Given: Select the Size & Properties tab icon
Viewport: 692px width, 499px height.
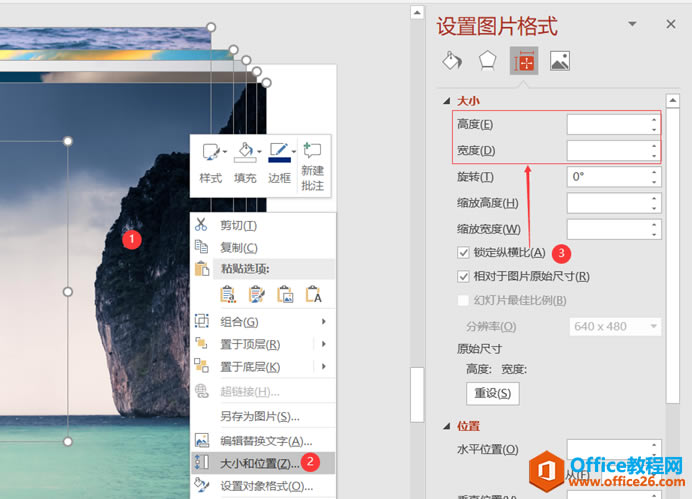Looking at the screenshot, I should 524,61.
